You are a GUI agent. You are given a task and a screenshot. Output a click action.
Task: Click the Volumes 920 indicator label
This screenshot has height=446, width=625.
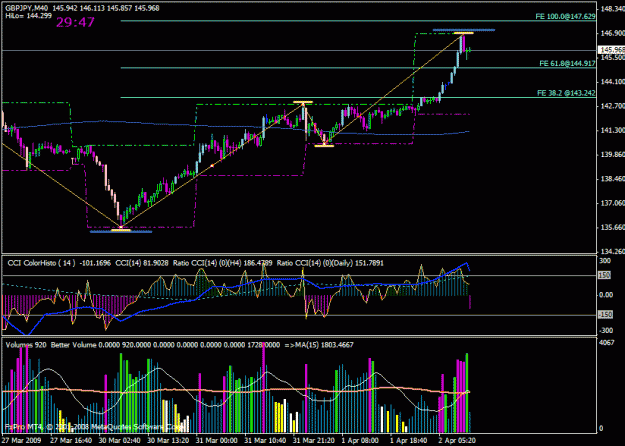pos(26,345)
